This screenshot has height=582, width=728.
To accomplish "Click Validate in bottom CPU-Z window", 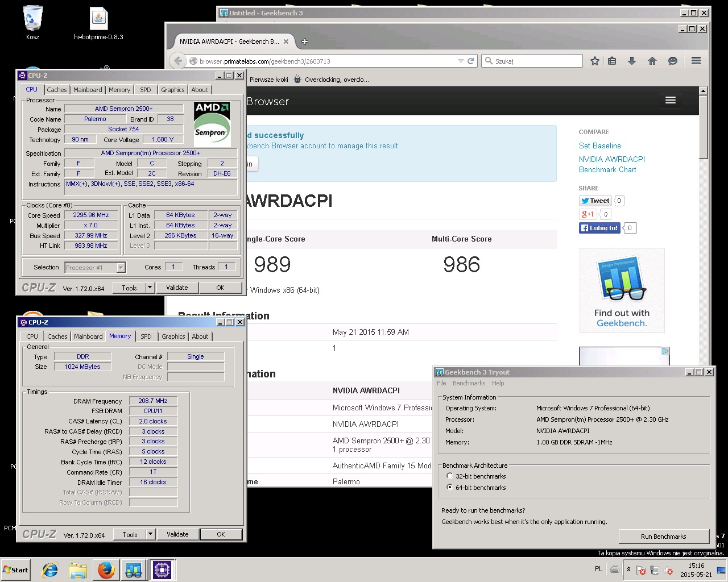I will 177,535.
